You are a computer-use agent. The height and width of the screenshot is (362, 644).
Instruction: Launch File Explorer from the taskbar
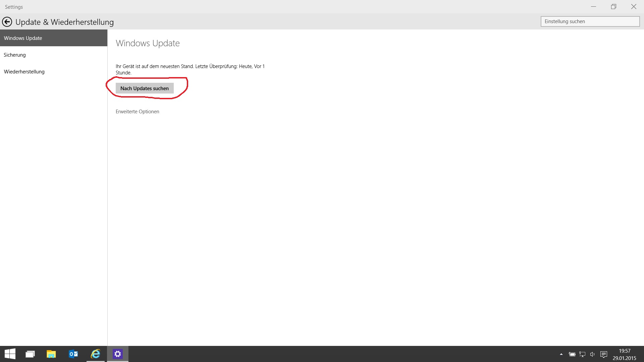pos(51,354)
